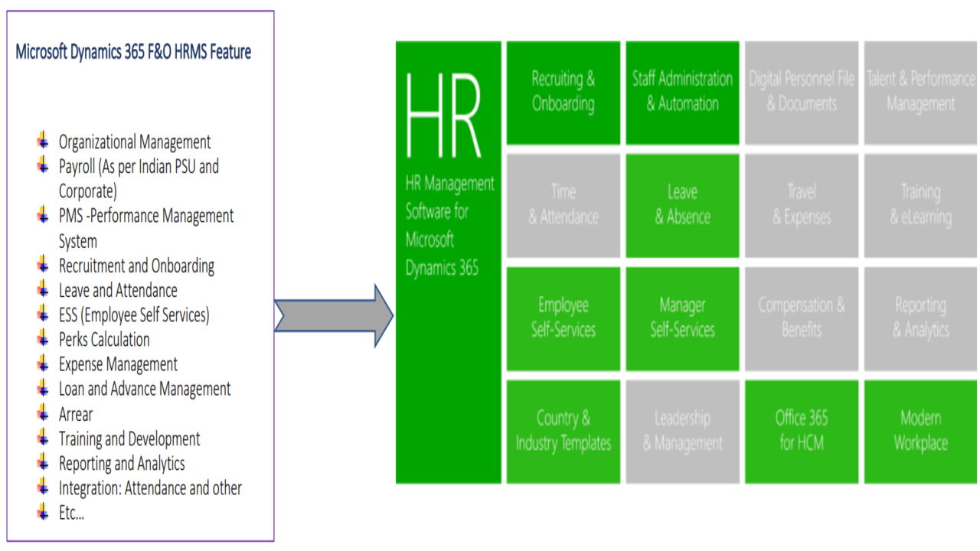980x551 pixels.
Task: Click Reporting and Analytics in the feature list
Action: pos(122,464)
